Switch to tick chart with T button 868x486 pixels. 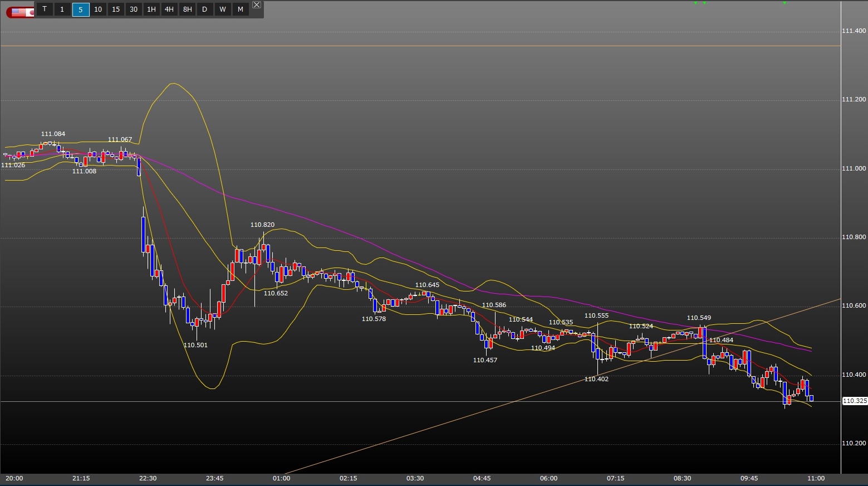click(45, 9)
